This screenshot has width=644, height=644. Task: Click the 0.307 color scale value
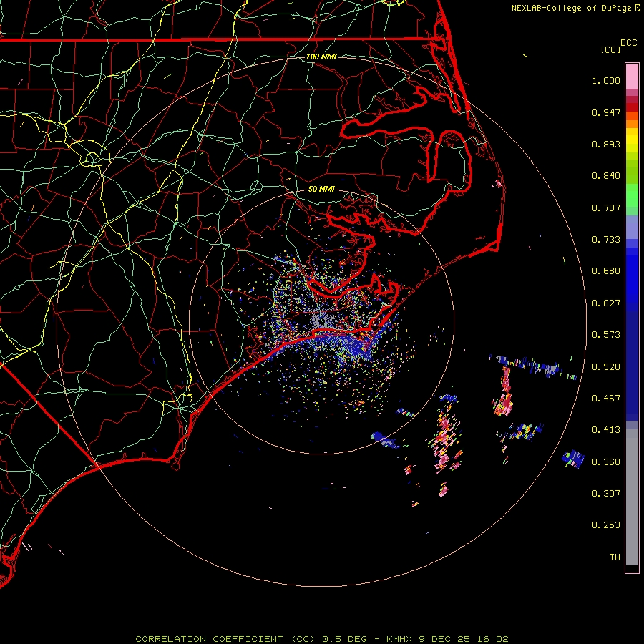coord(606,494)
